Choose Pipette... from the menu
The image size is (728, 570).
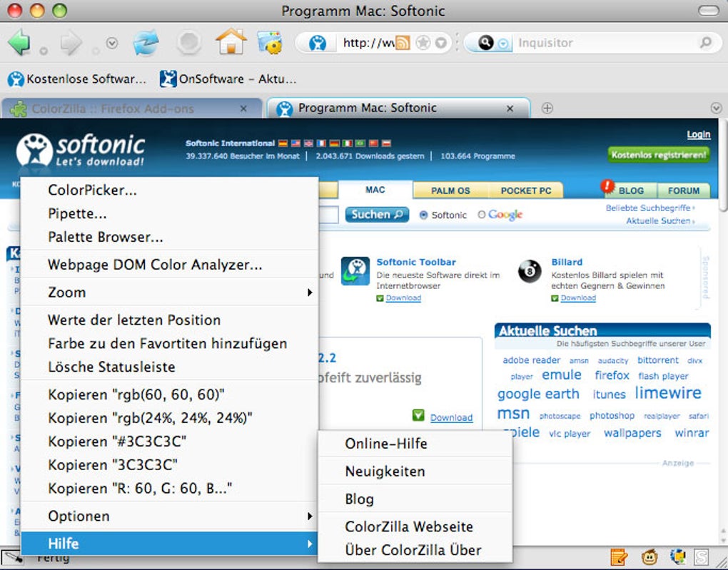tap(169, 213)
